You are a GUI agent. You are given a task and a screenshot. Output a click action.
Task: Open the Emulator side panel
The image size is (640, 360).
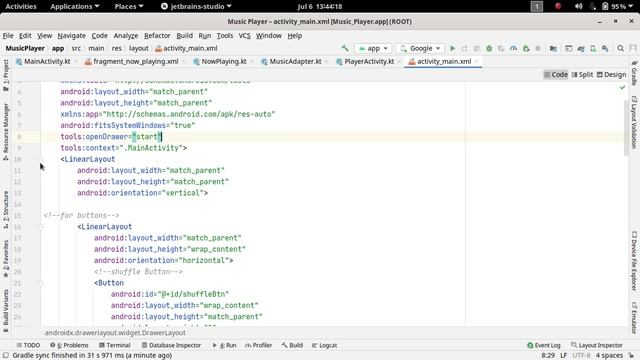(634, 318)
